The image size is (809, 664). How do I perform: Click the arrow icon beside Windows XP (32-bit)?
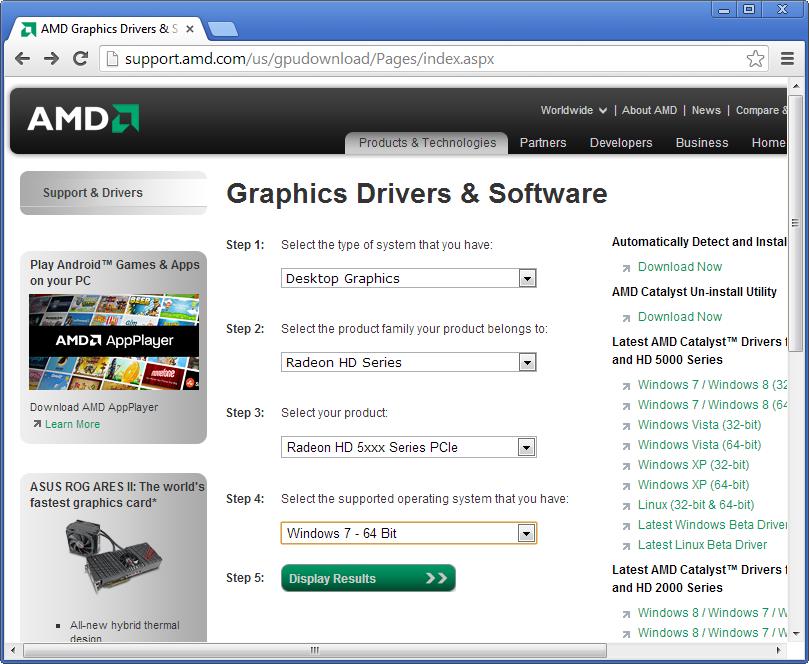coord(626,466)
